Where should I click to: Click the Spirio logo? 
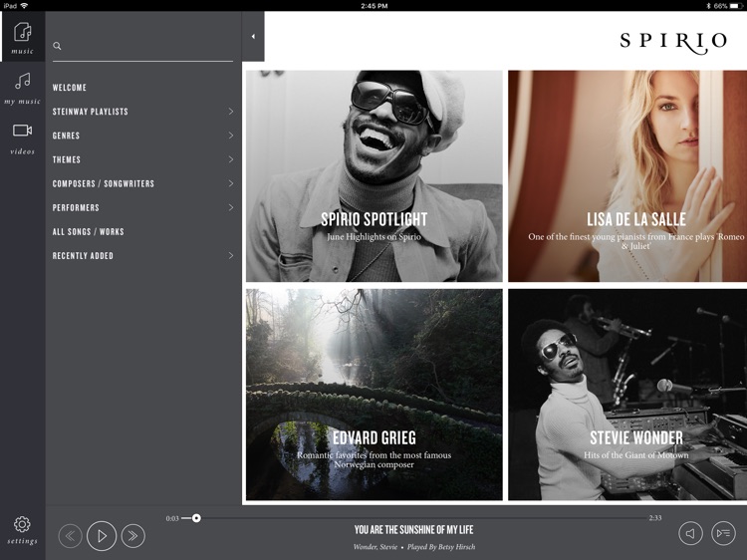tap(673, 42)
